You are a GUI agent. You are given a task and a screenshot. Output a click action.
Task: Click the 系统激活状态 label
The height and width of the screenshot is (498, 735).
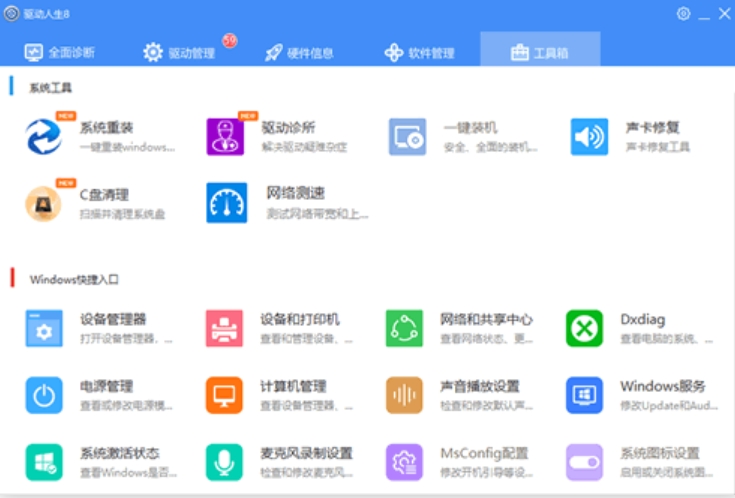pos(120,453)
